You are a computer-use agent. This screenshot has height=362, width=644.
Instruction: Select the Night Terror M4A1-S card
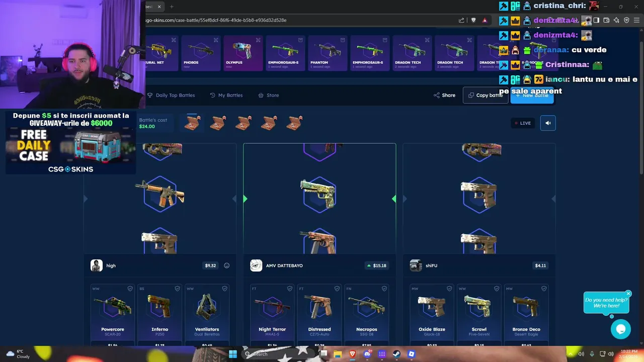click(x=272, y=315)
